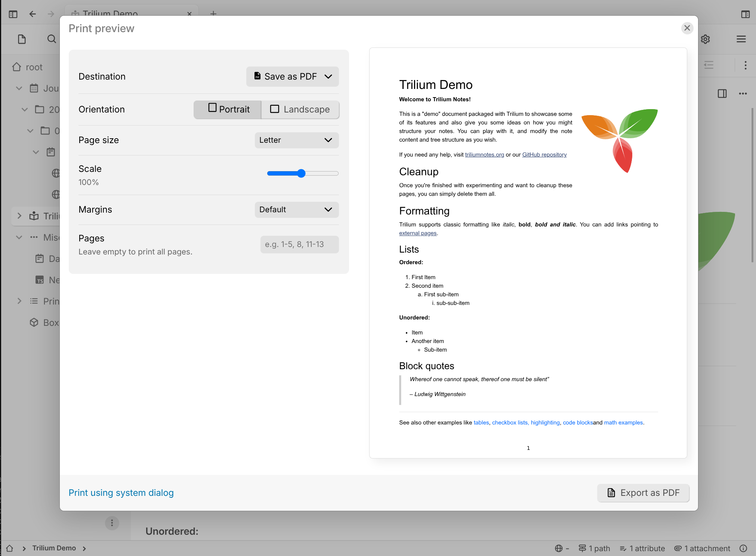This screenshot has height=556, width=756.
Task: Click the note content scrollbar at right edge
Action: (753, 185)
